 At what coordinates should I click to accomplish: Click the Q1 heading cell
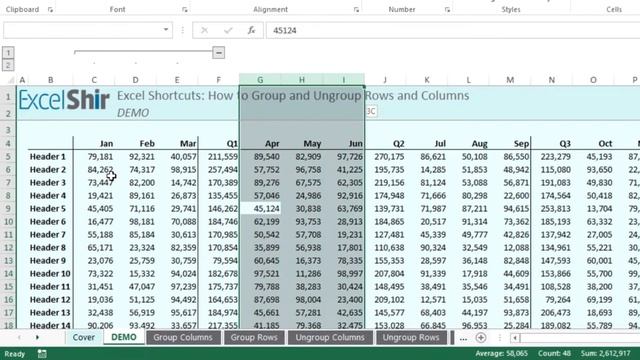(218, 144)
